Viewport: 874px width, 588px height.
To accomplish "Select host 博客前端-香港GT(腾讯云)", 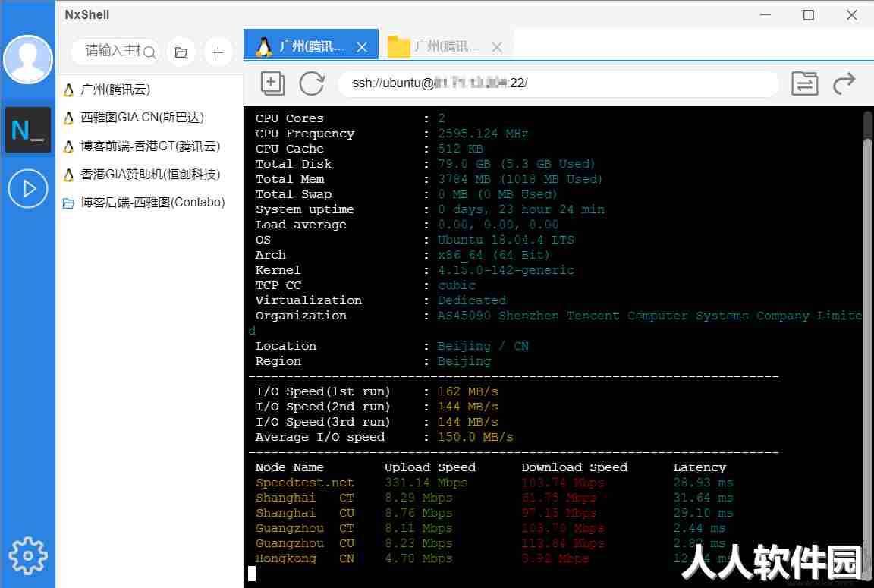I will click(150, 146).
